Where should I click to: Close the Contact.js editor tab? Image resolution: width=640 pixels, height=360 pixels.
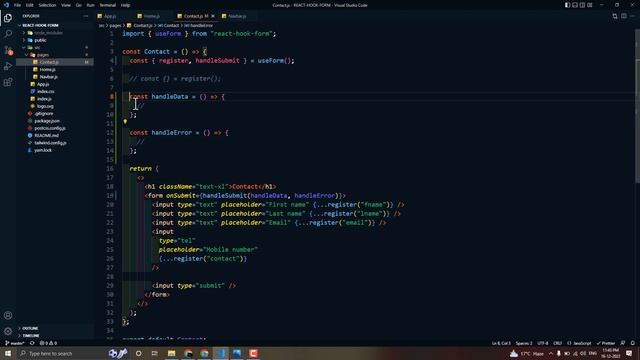tap(213, 16)
